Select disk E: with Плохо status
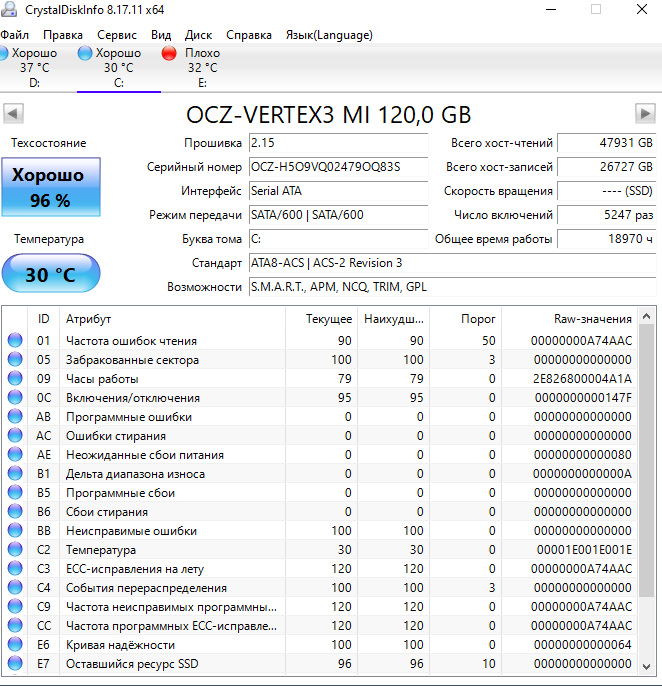 202,67
